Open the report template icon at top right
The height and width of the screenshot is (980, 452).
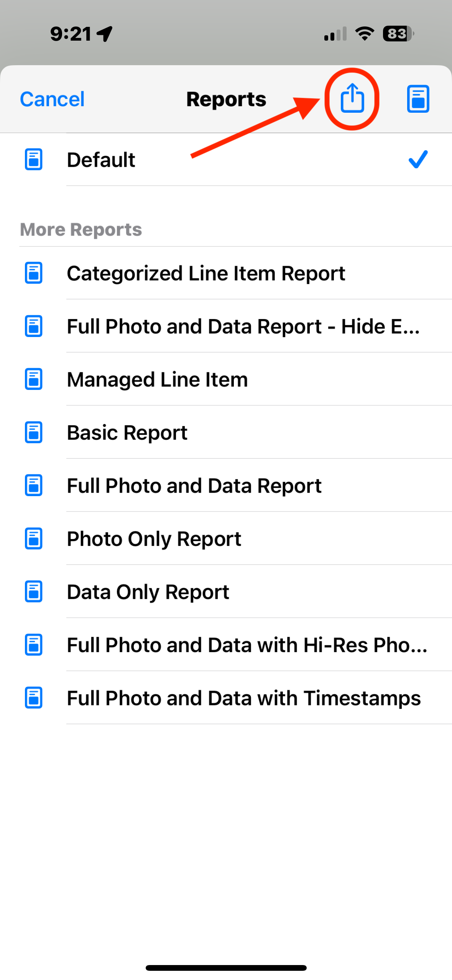[418, 99]
